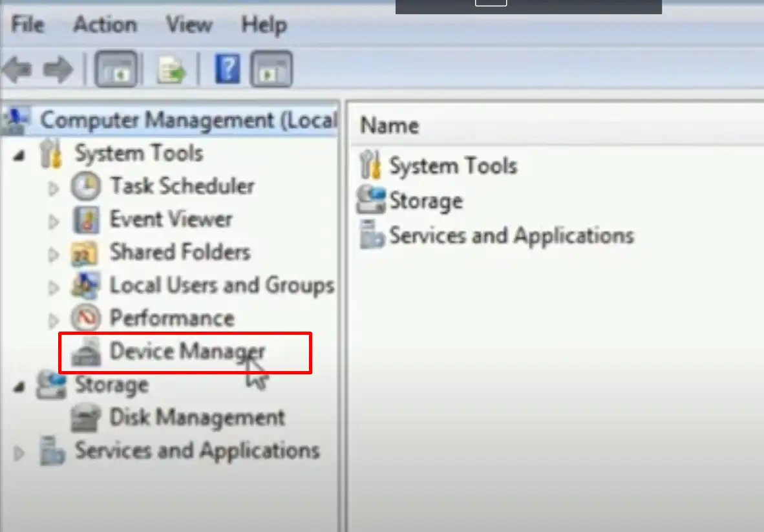This screenshot has height=532, width=764.
Task: Click the Computer Management root icon
Action: (x=16, y=120)
